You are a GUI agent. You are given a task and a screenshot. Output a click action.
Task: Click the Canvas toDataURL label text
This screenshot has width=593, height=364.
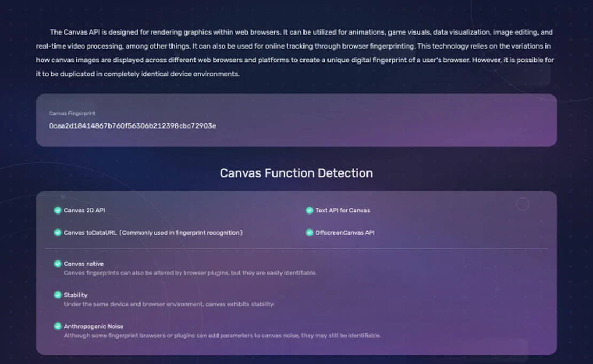pos(153,233)
